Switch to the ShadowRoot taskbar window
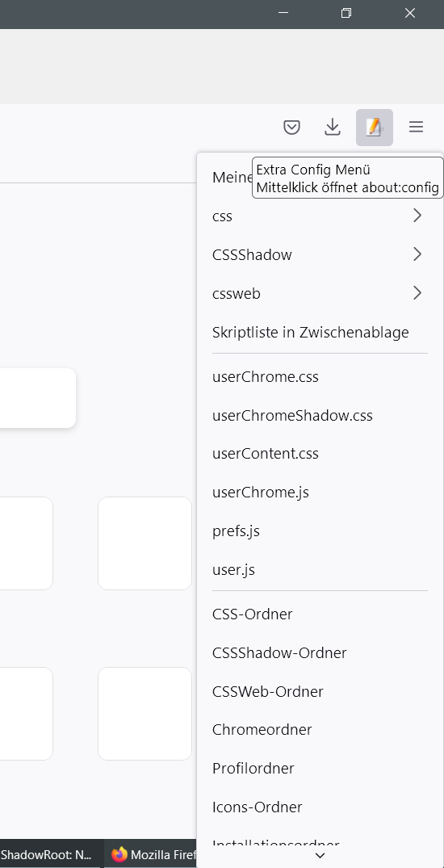 pos(51,854)
